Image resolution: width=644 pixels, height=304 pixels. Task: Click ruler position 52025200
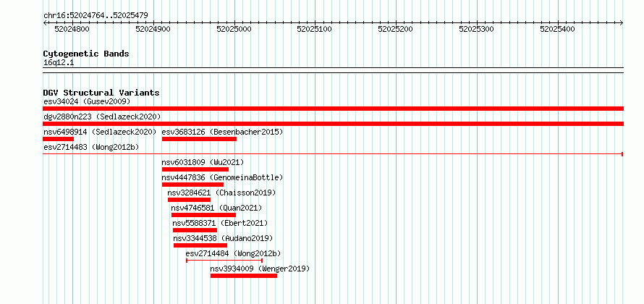[395, 29]
